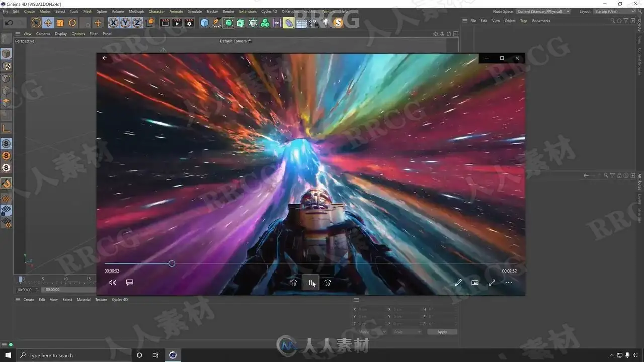Open Material Manager Texture menu
644x362 pixels.
[x=101, y=300]
